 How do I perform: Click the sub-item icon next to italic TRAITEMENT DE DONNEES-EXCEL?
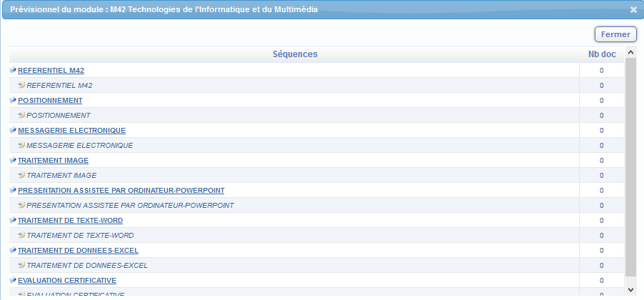(x=21, y=266)
